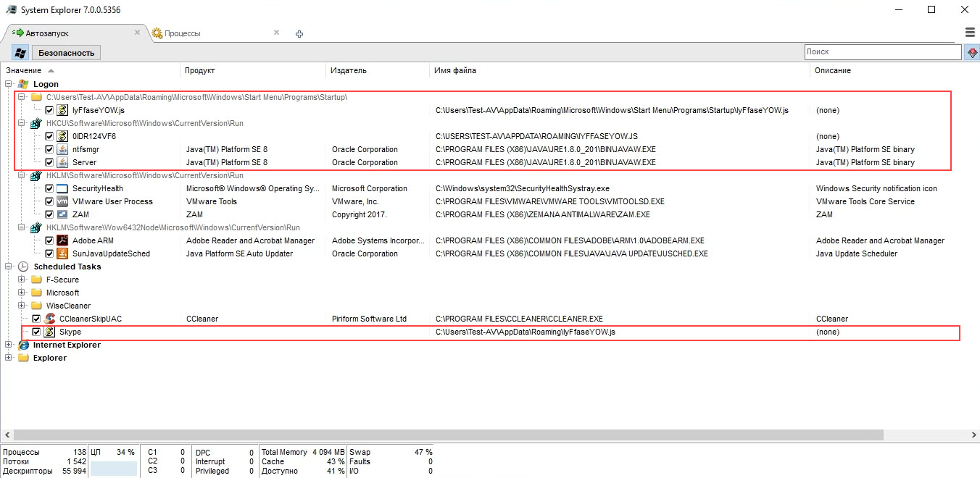Screen dimensions: 980x478
Task: Click the WiseCleaner folder icon
Action: click(36, 306)
